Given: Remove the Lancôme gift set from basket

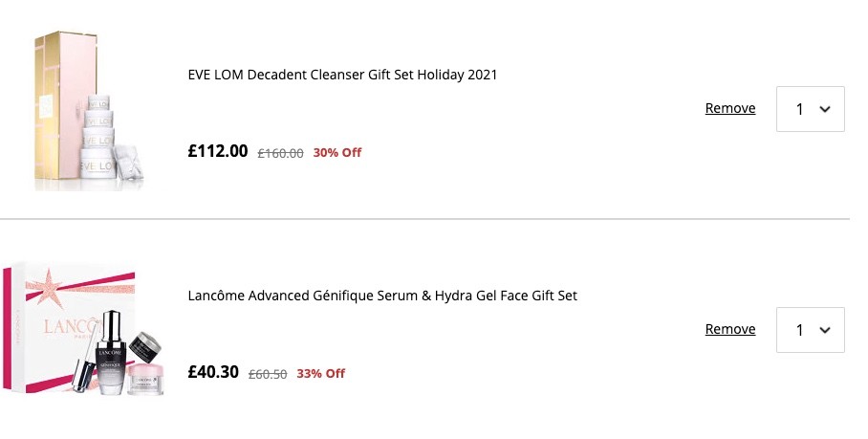Looking at the screenshot, I should click(730, 329).
